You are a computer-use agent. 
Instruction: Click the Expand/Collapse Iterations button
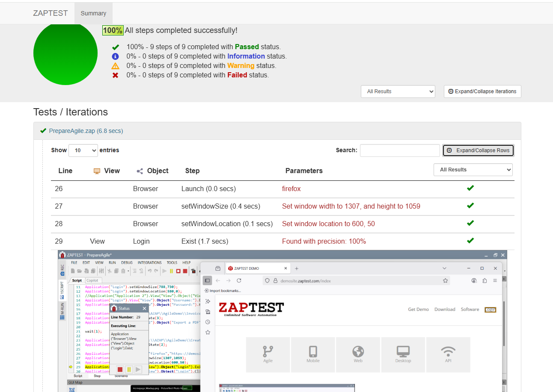(482, 91)
